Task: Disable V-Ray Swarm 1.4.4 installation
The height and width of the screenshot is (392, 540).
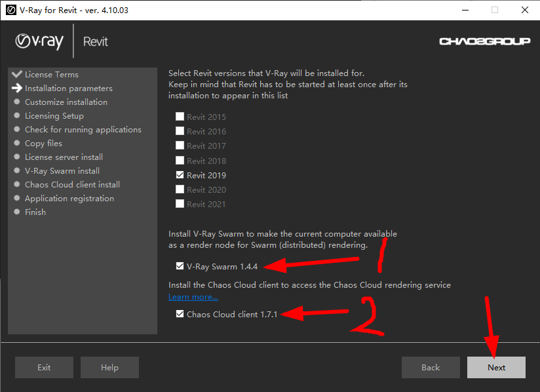Action: 180,266
